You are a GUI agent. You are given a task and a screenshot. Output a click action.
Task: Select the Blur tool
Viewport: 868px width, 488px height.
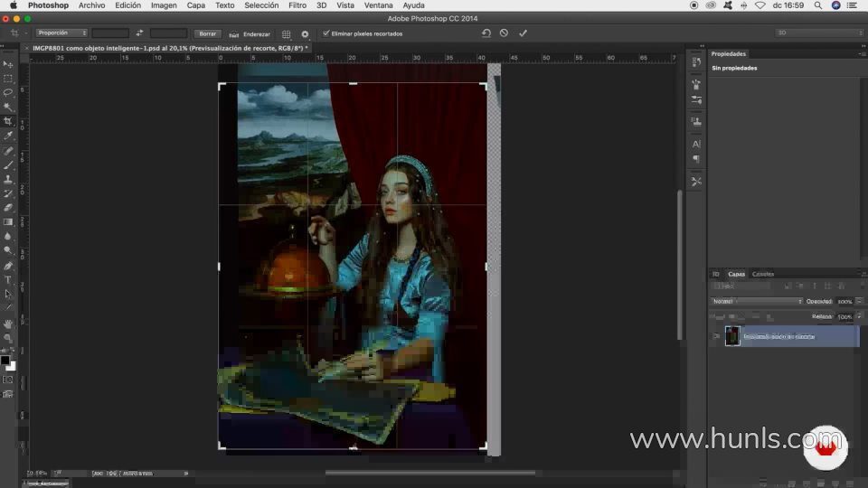pyautogui.click(x=8, y=236)
